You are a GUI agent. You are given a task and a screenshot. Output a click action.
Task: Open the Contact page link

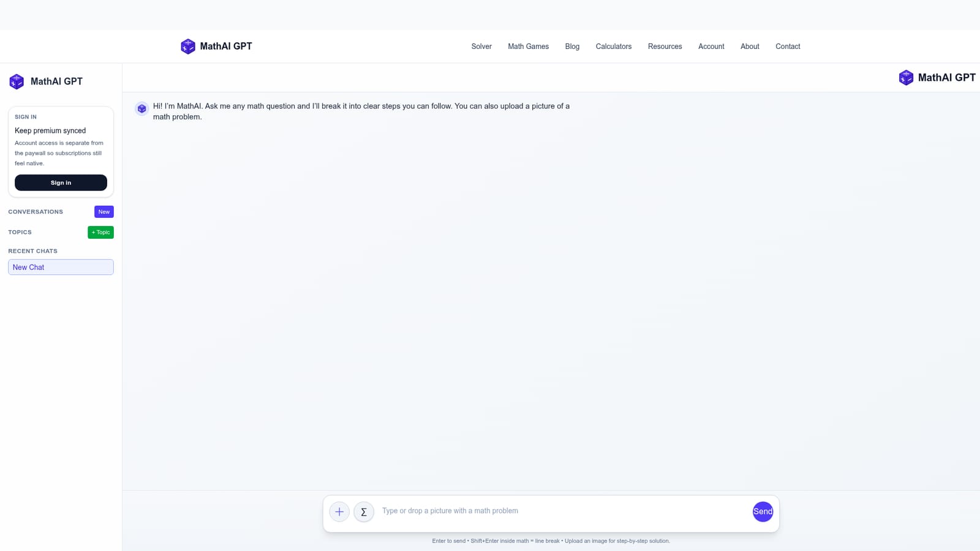(788, 47)
